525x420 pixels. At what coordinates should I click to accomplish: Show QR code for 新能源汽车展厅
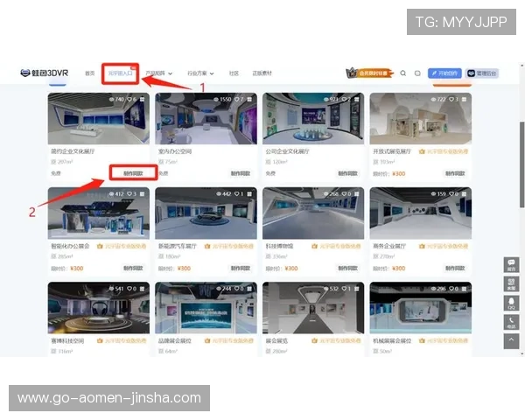(249, 194)
